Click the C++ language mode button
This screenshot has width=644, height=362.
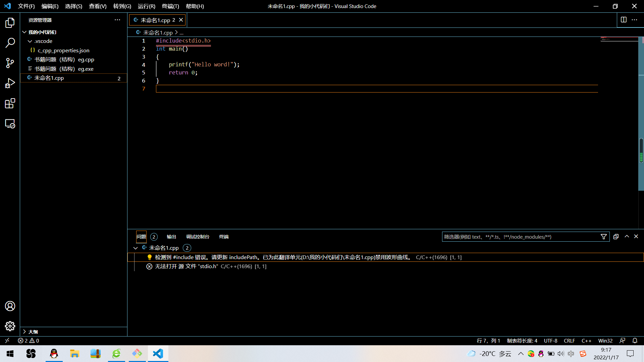586,341
